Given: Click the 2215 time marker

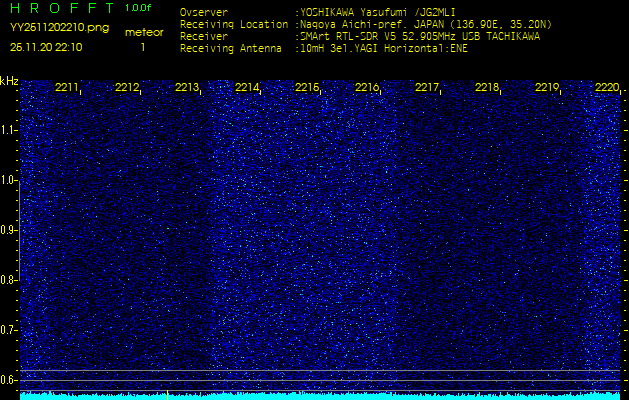Looking at the screenshot, I should (x=307, y=87).
